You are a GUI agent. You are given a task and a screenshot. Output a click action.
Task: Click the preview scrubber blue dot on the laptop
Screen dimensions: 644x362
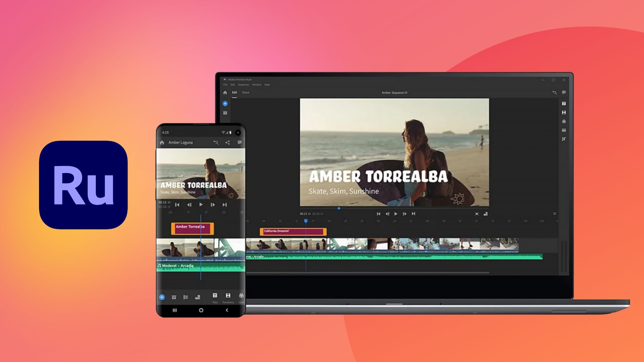(x=339, y=208)
